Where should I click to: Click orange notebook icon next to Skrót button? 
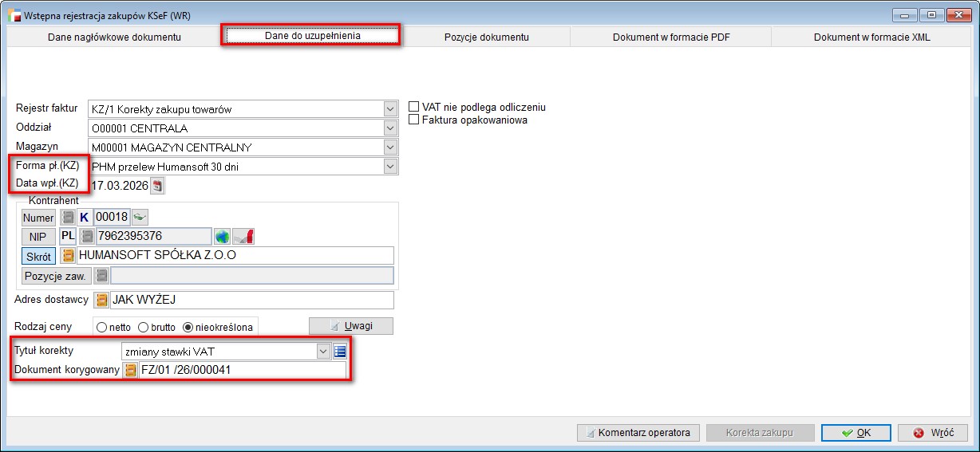click(68, 256)
